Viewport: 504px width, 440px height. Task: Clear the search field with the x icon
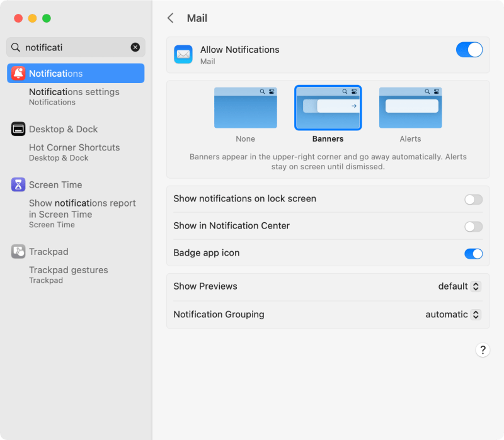point(135,47)
